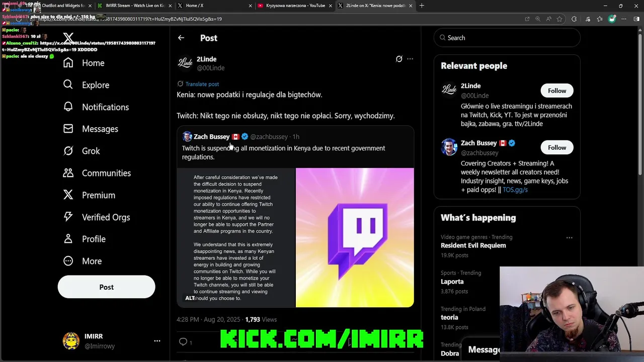Follow Zach Bussey in Relevant people
Screen dimensions: 644x362
click(x=557, y=147)
